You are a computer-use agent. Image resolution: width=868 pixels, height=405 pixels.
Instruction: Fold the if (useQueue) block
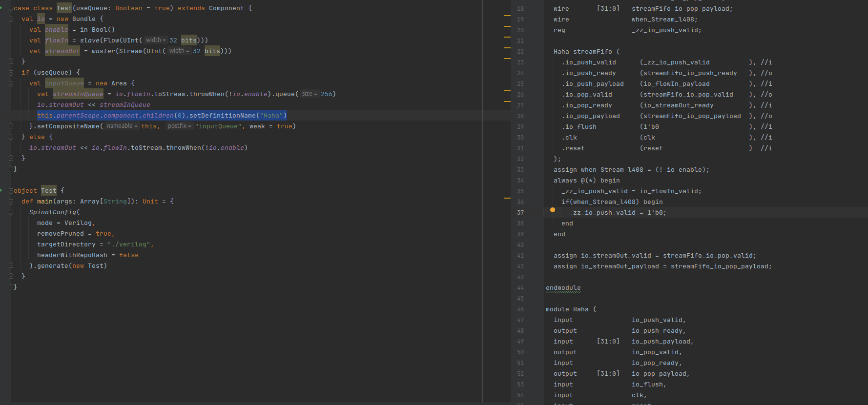click(x=11, y=73)
